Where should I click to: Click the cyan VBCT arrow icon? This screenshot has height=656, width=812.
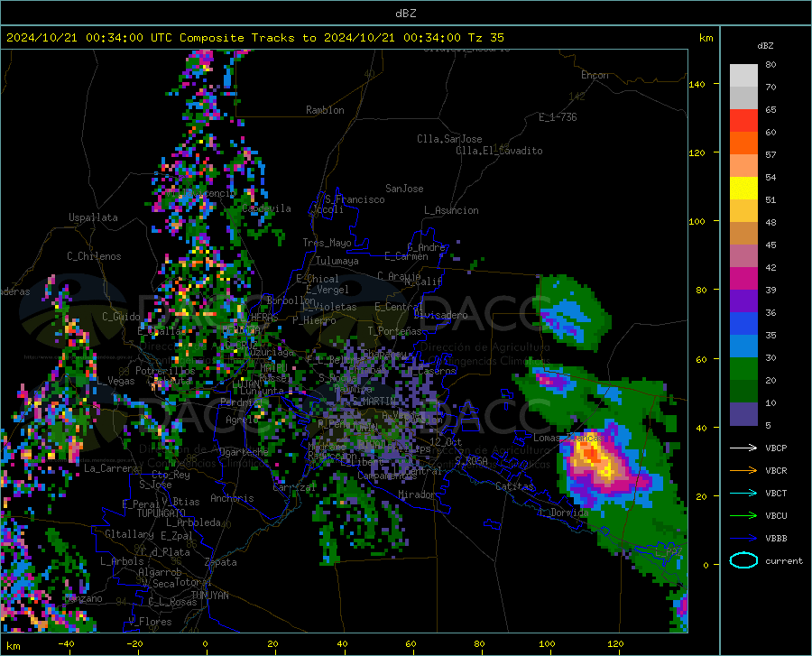tap(743, 493)
